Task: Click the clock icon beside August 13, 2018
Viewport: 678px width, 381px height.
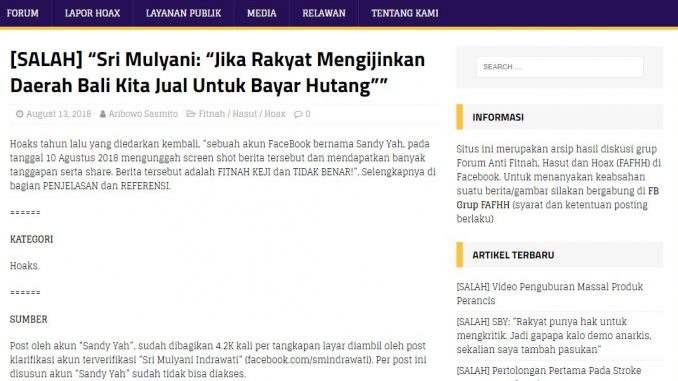Action: [19, 114]
